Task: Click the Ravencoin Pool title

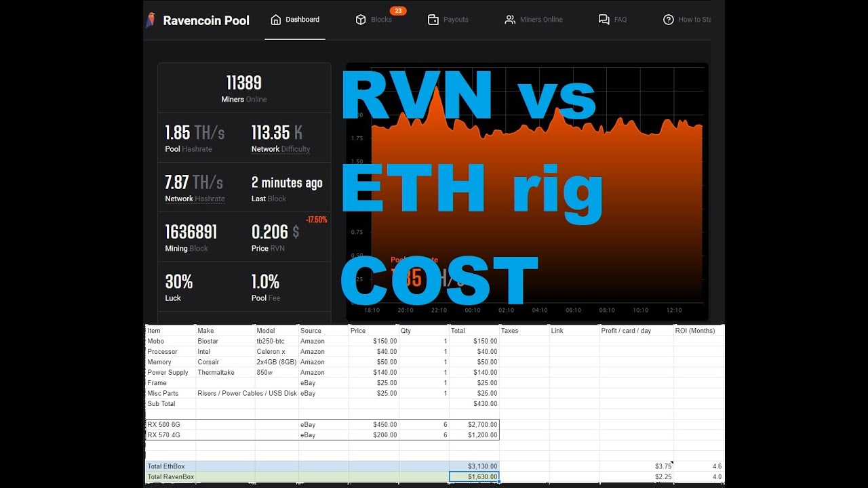Action: pyautogui.click(x=206, y=20)
